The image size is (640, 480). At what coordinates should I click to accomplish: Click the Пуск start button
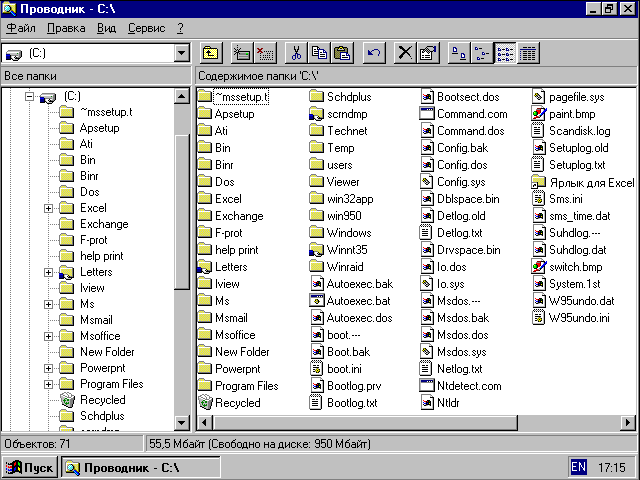pos(30,467)
